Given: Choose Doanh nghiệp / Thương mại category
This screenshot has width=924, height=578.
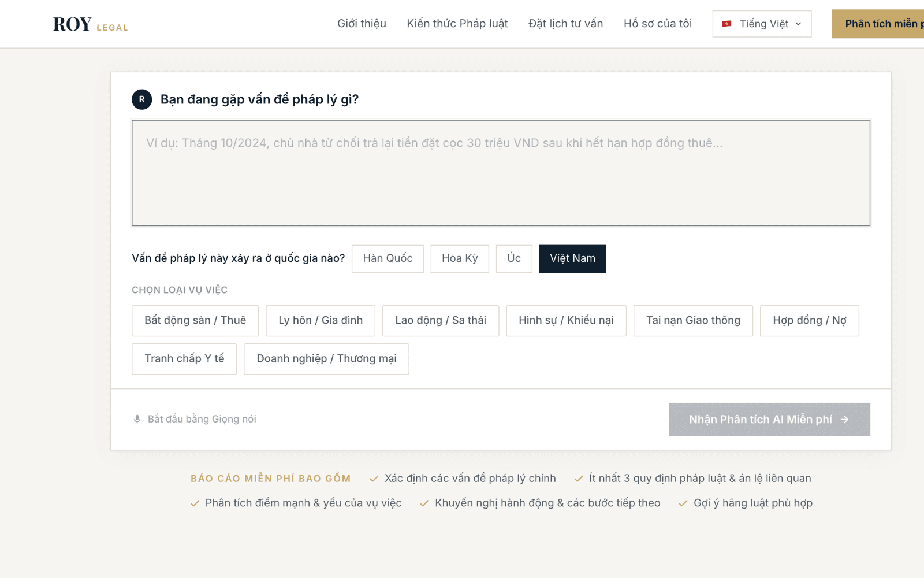Looking at the screenshot, I should point(326,359).
